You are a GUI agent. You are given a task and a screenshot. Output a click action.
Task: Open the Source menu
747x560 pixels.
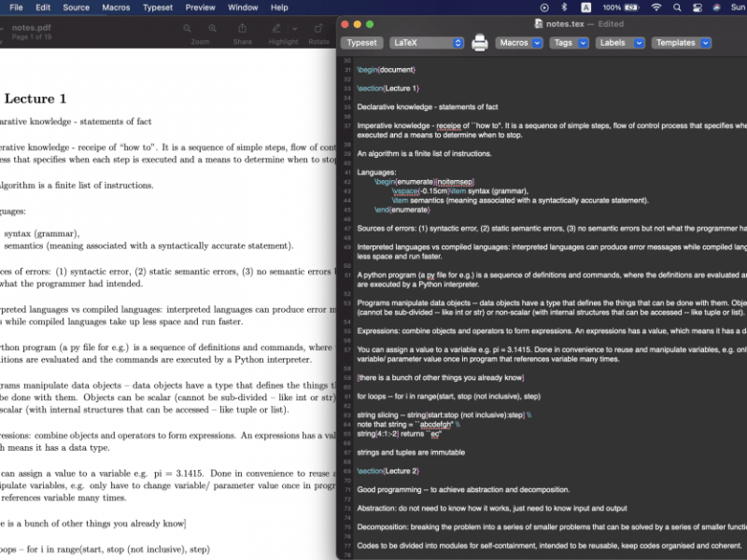77,7
